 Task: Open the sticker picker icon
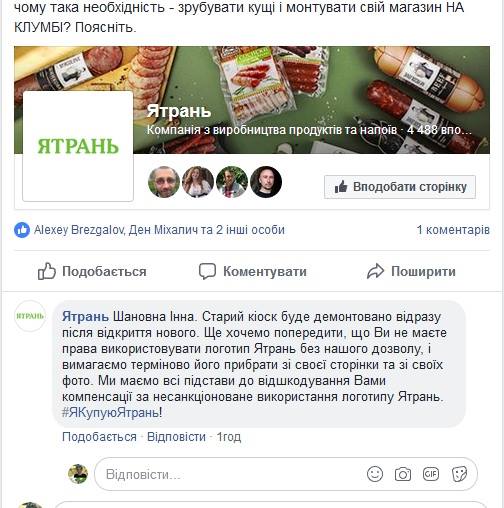tap(459, 474)
